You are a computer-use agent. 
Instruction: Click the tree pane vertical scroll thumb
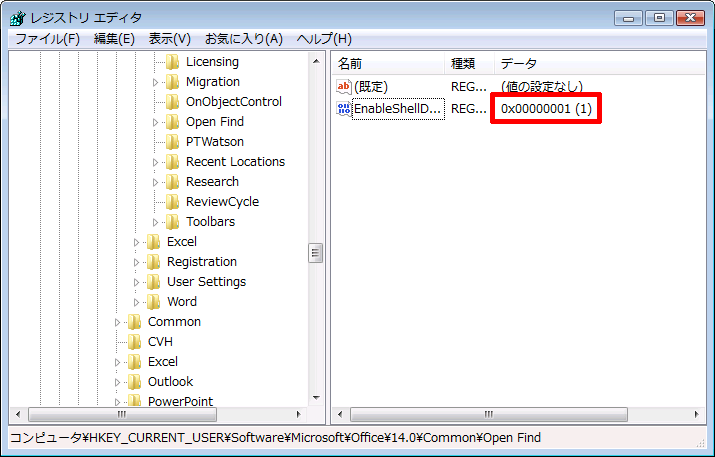click(x=316, y=254)
